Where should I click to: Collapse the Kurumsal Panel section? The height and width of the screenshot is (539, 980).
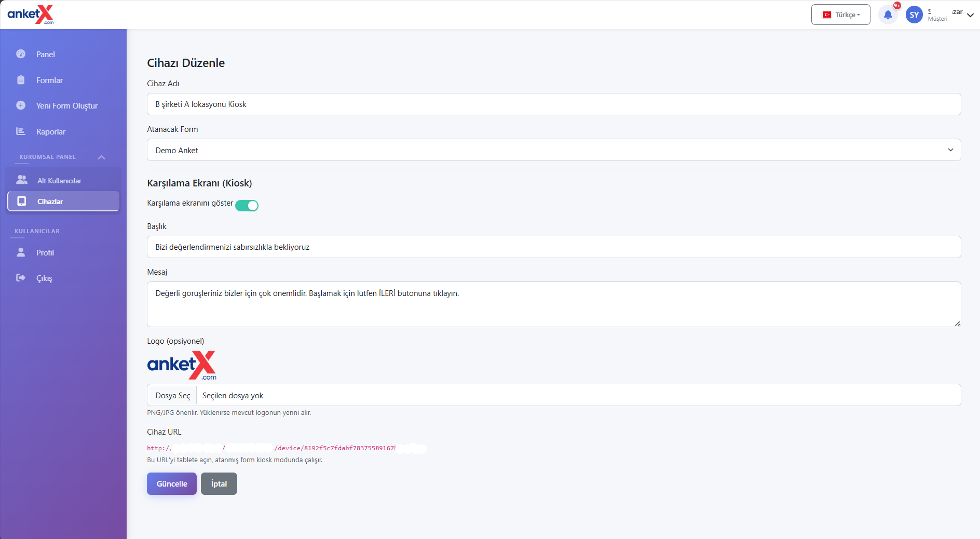(x=101, y=157)
